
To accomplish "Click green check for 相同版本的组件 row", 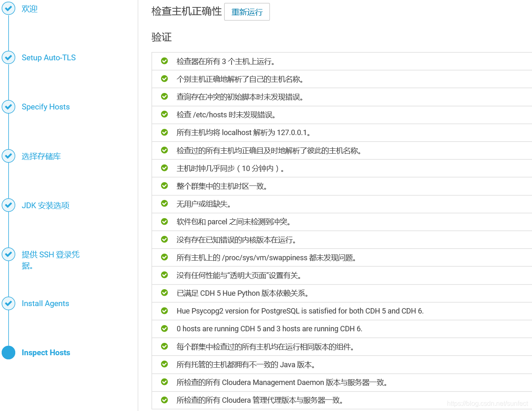I will tap(164, 346).
